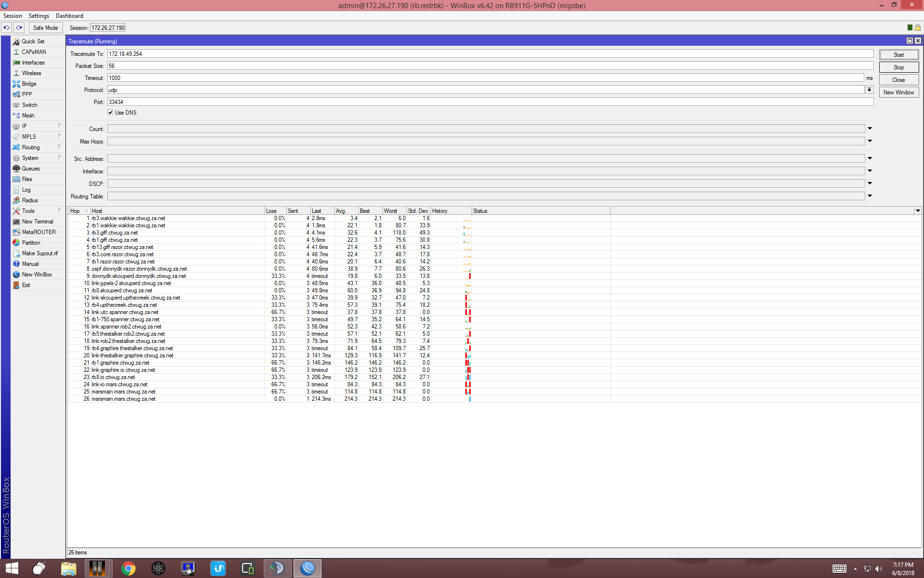Click the Redo arrow icon in toolbar
The height and width of the screenshot is (578, 924).
pos(19,28)
